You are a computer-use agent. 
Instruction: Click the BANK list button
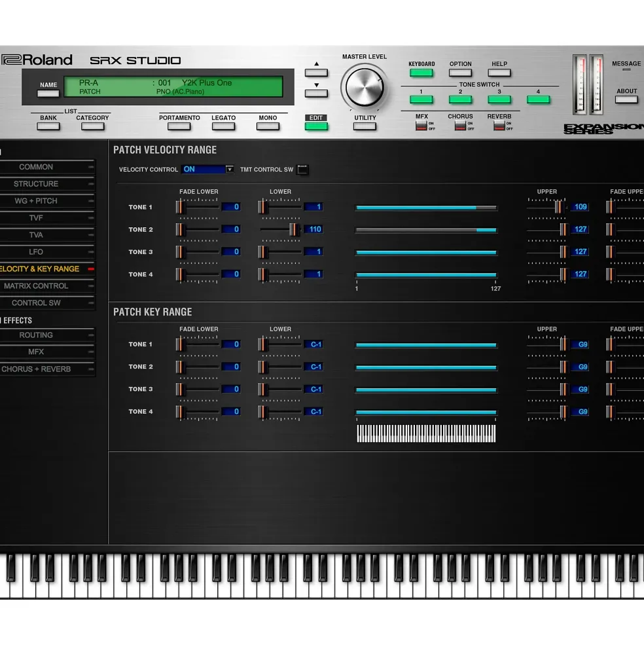48,126
